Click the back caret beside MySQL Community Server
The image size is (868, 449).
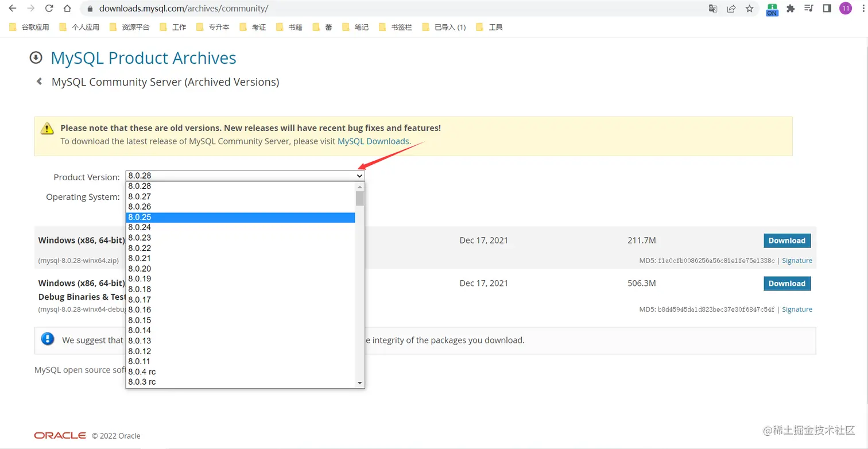(40, 82)
